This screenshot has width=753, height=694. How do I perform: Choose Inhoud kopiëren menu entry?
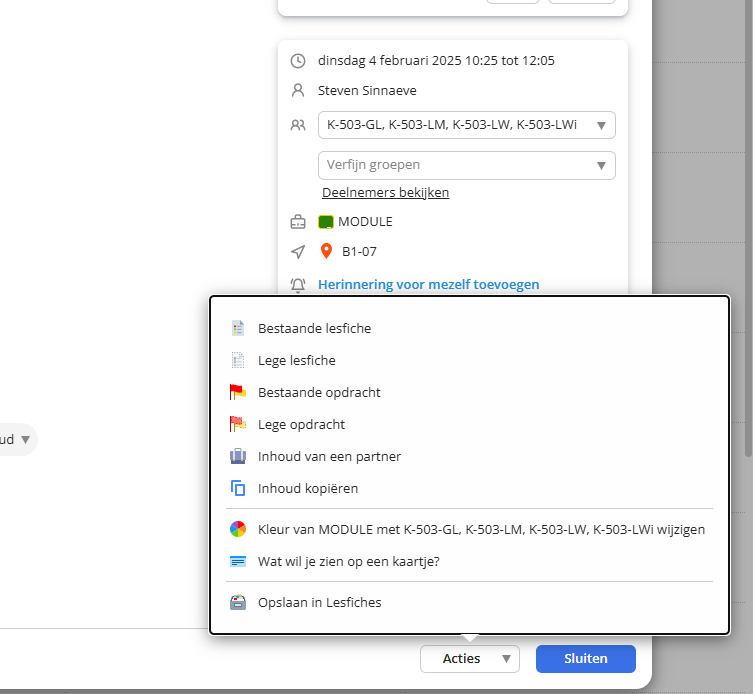(x=308, y=488)
